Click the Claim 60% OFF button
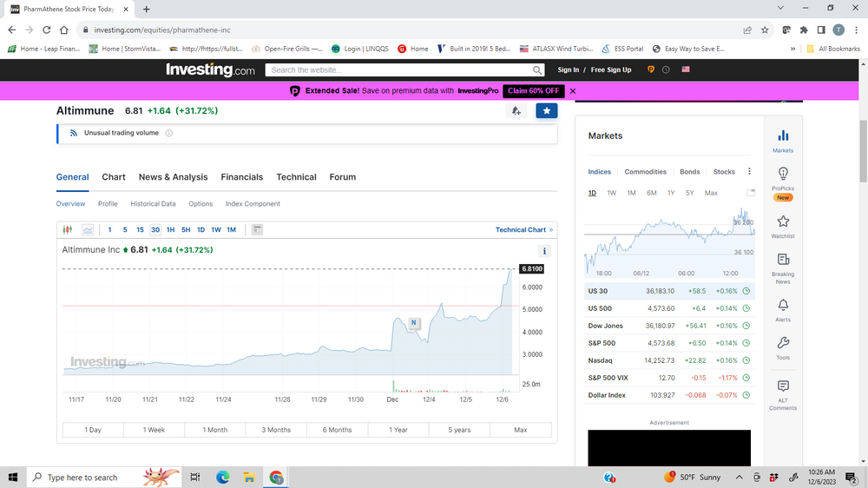Image resolution: width=868 pixels, height=488 pixels. click(x=533, y=91)
